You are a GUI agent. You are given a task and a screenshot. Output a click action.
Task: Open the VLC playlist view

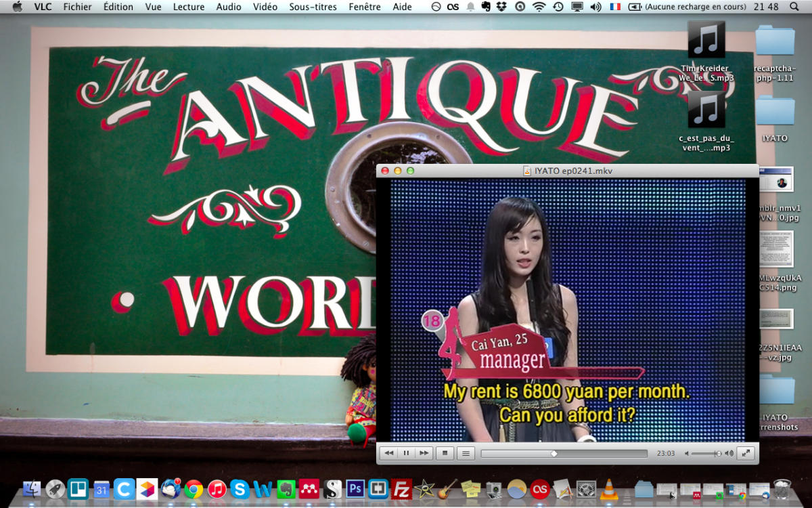[466, 453]
